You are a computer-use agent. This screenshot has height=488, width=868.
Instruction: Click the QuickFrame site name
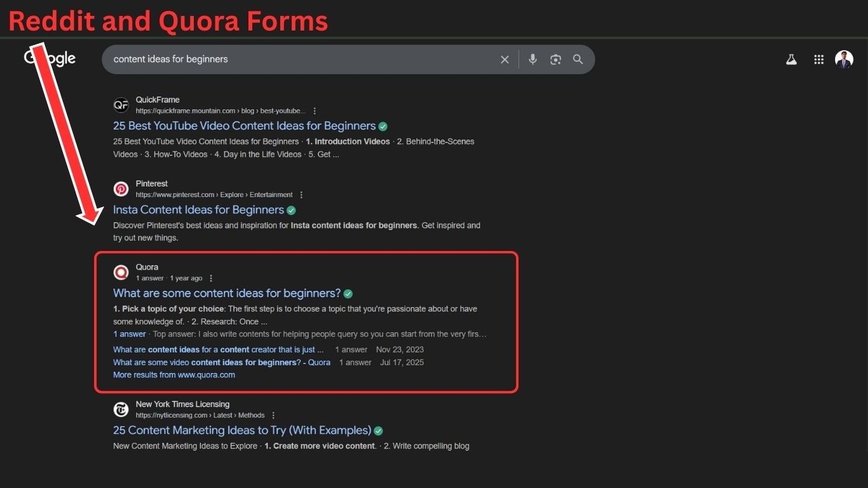[x=158, y=100]
